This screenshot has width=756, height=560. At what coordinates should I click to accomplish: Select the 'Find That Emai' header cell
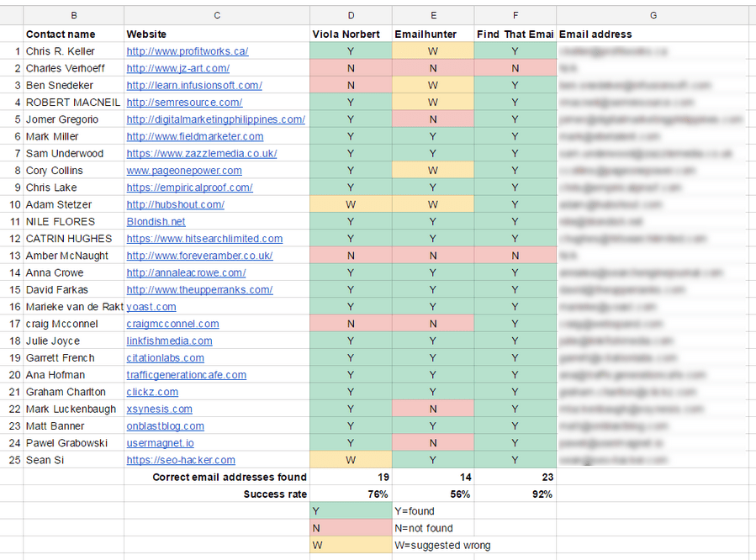point(515,34)
